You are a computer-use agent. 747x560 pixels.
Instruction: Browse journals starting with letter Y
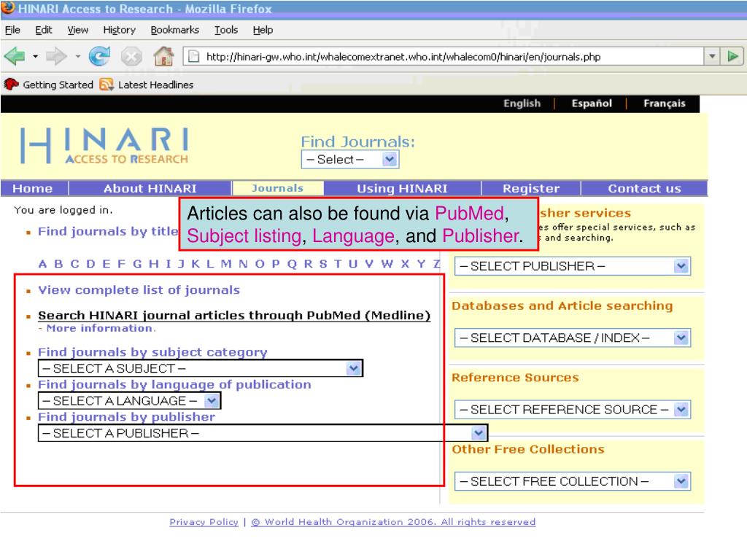(x=421, y=264)
